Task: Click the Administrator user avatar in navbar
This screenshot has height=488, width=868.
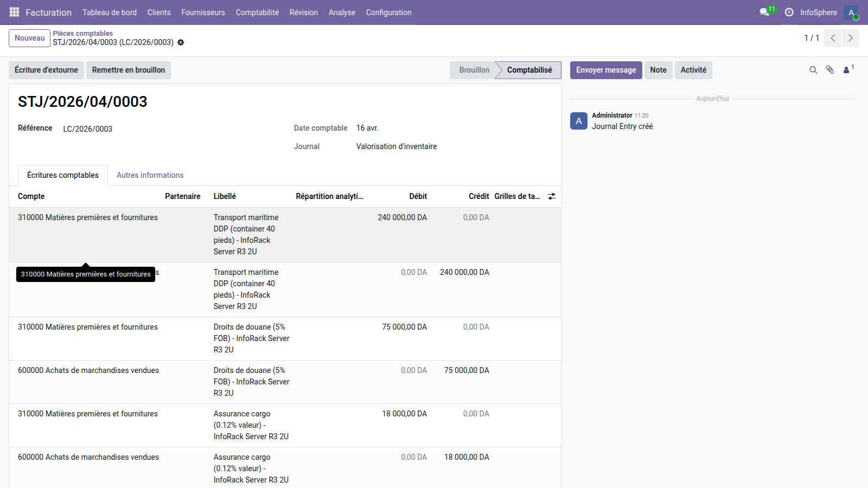Action: pyautogui.click(x=851, y=12)
